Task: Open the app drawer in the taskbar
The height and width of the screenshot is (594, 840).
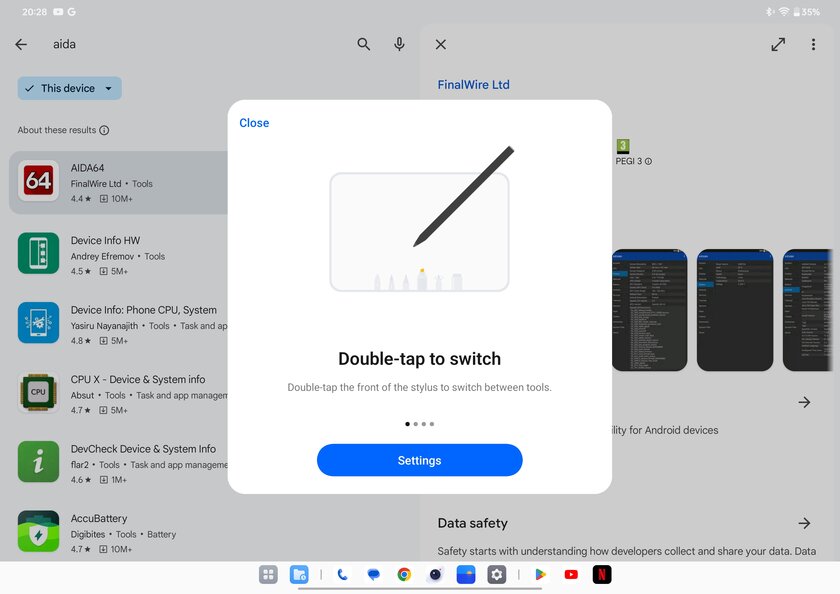Action: pos(268,575)
